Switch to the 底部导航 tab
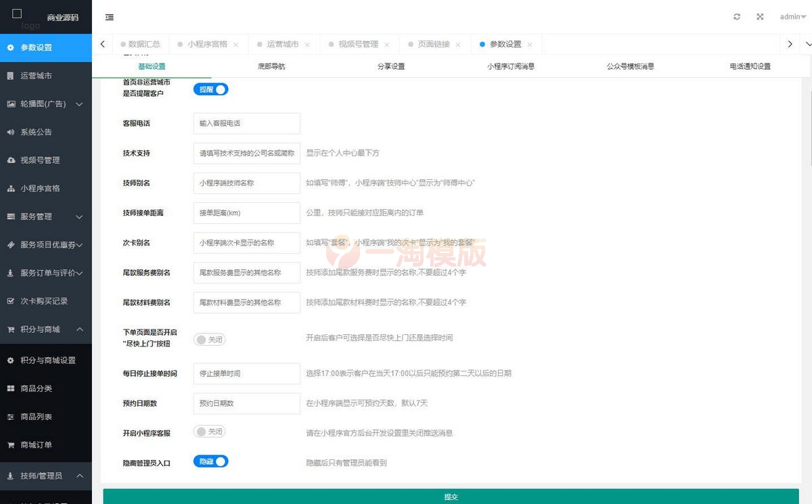The image size is (812, 504). (x=271, y=66)
